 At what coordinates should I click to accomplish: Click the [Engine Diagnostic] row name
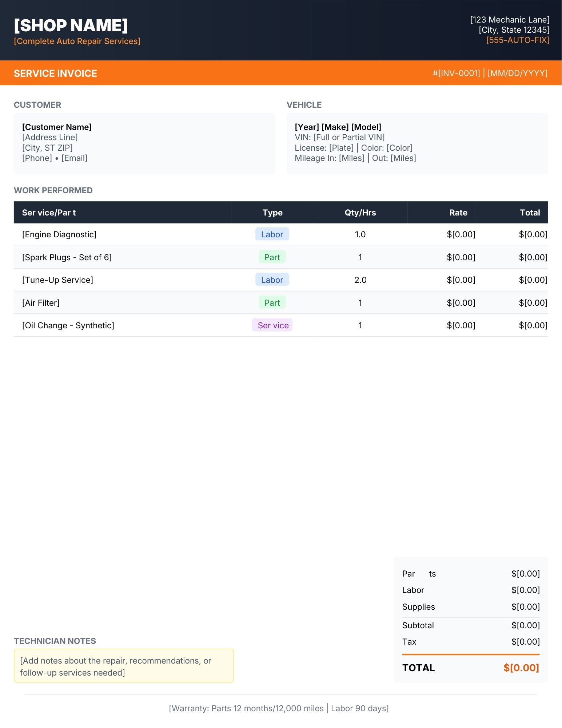point(59,234)
